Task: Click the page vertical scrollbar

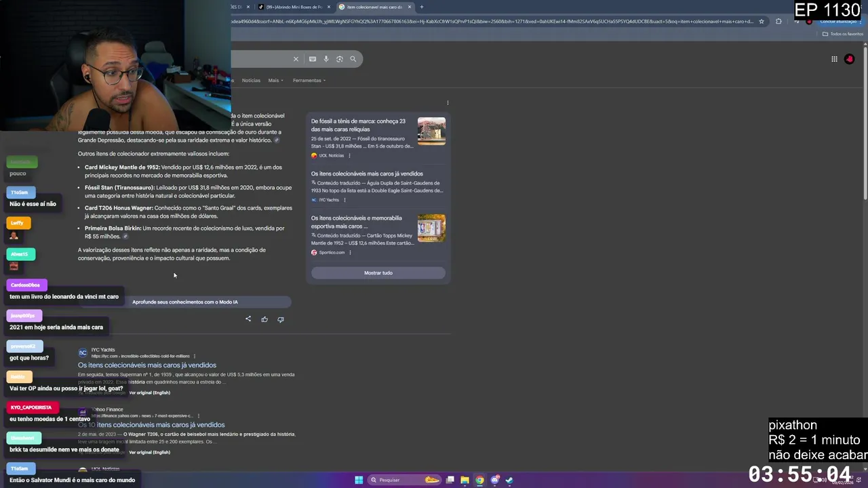Action: (x=865, y=122)
